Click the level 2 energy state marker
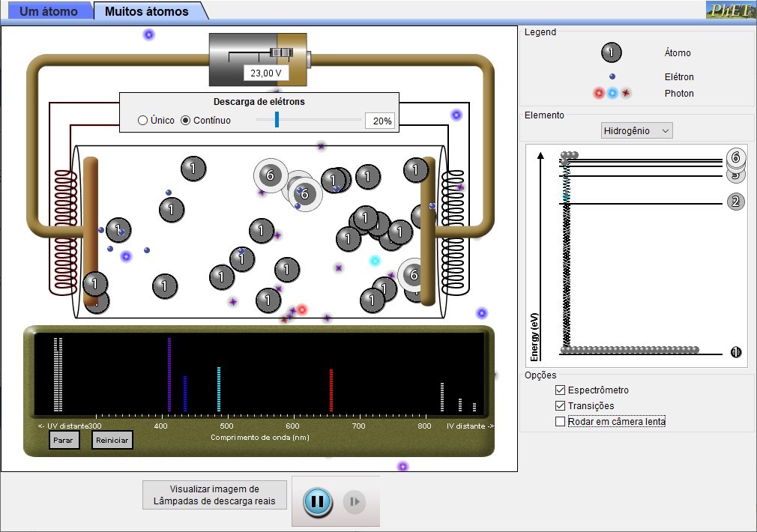This screenshot has height=532, width=757. pyautogui.click(x=736, y=202)
